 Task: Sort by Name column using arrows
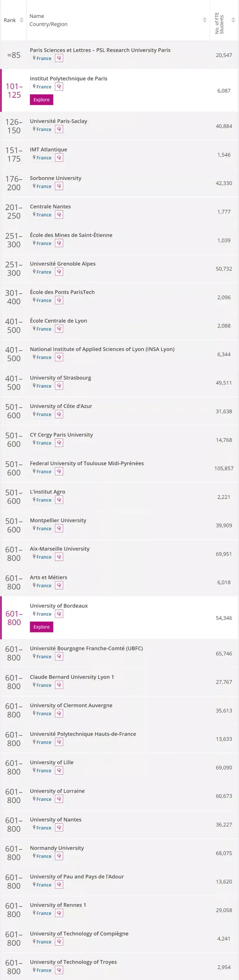(x=205, y=20)
